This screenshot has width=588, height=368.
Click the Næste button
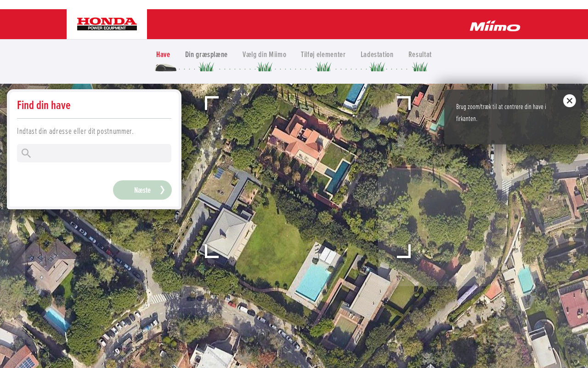tap(142, 190)
